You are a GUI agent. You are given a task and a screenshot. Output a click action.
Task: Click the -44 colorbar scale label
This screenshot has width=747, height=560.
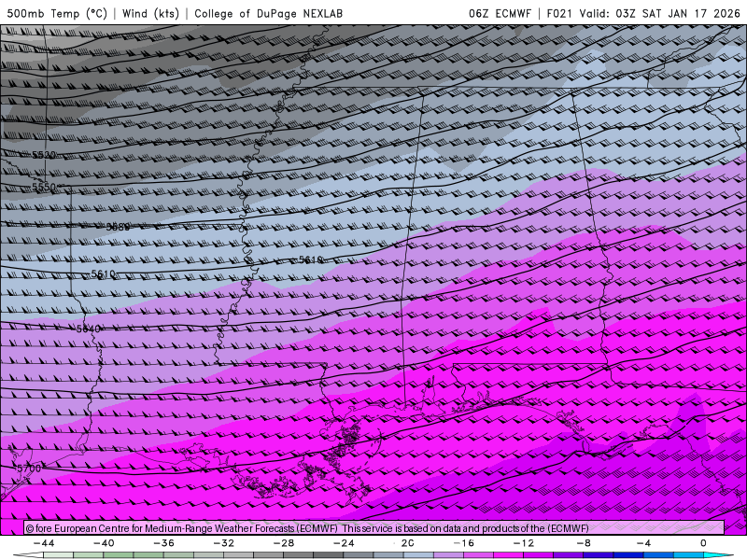point(44,543)
